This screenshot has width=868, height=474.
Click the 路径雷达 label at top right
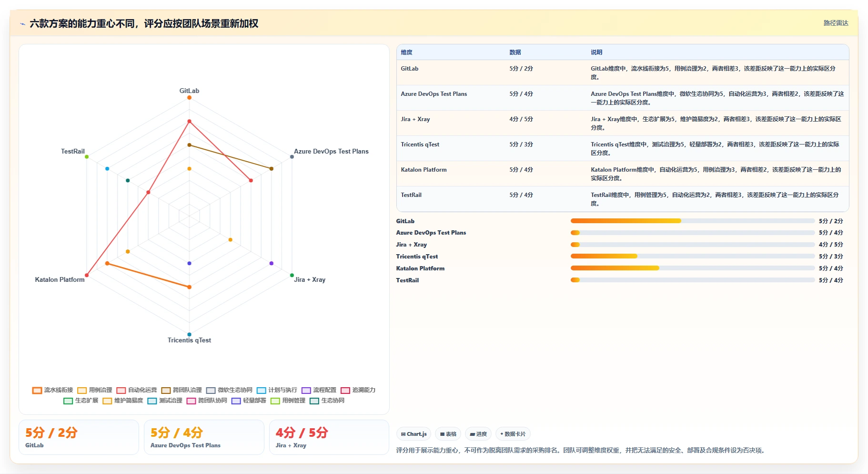coord(836,23)
